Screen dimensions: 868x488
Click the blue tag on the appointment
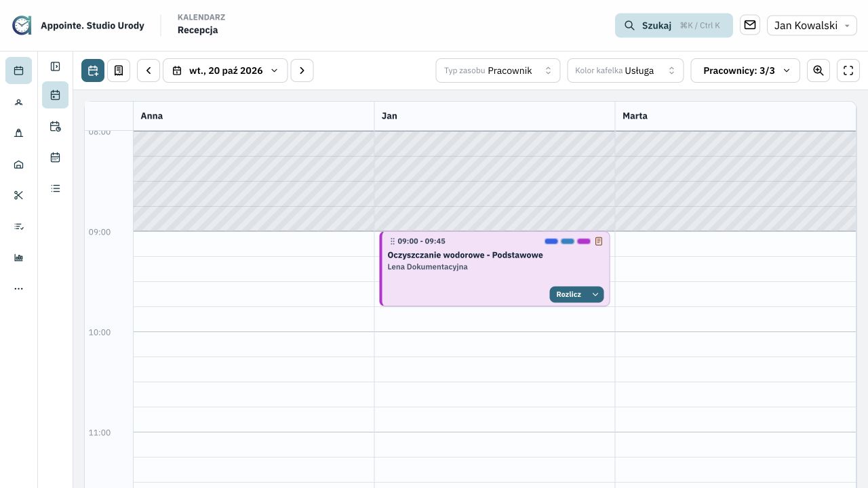tap(551, 241)
